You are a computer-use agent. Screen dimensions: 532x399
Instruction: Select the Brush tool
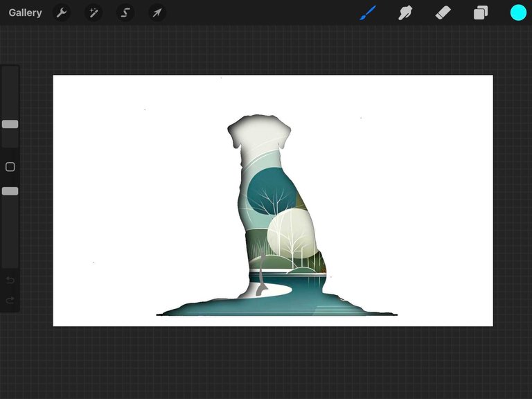[x=368, y=12]
